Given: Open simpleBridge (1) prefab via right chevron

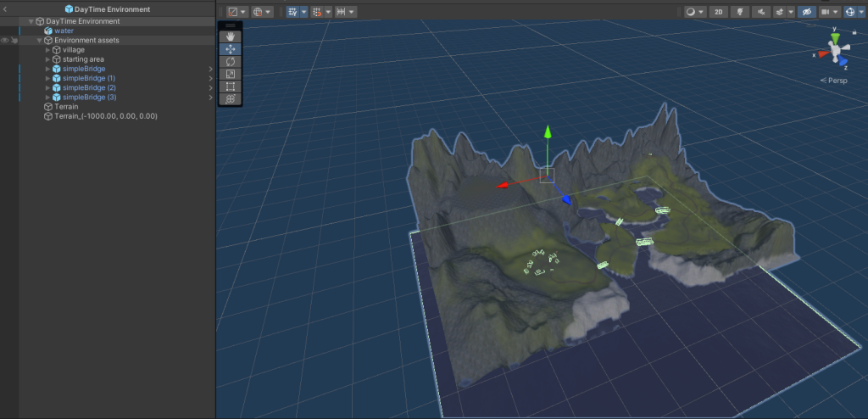Looking at the screenshot, I should (x=210, y=78).
